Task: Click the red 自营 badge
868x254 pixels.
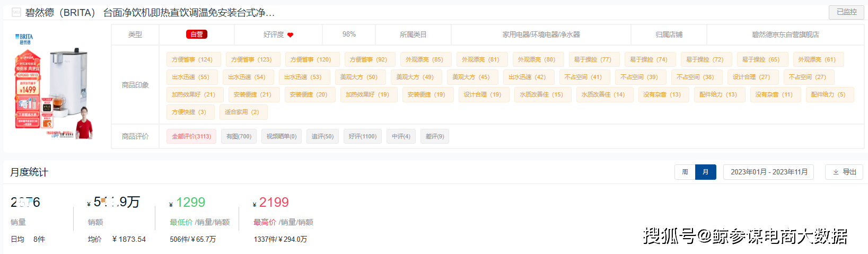Action: 197,34
